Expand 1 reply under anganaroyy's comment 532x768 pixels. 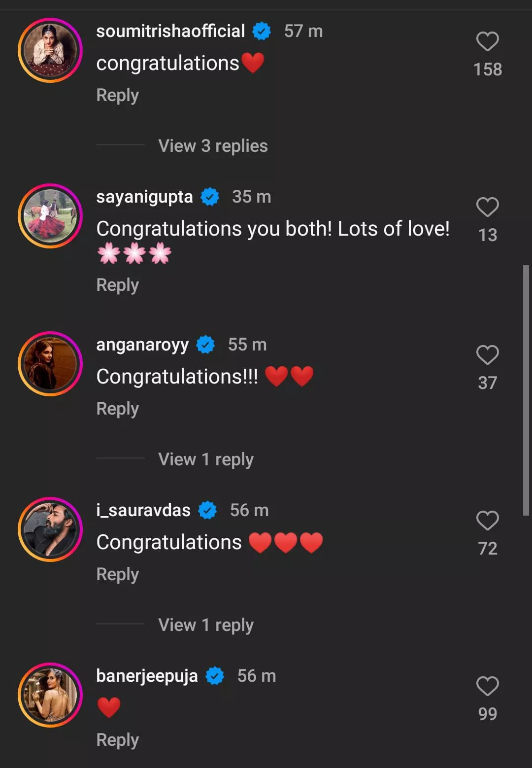205,459
